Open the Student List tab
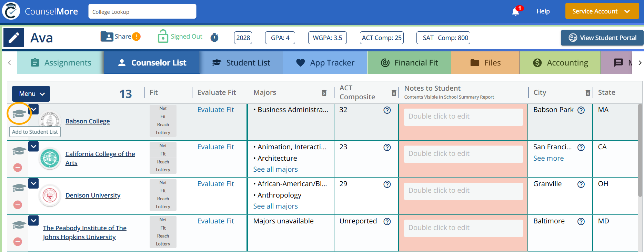Screen dimensions: 644x252 click(241, 63)
